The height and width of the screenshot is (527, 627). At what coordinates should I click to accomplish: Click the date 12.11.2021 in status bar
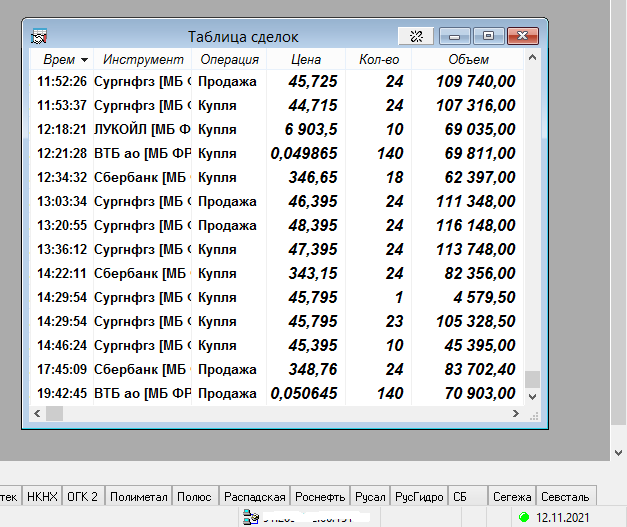(x=563, y=518)
